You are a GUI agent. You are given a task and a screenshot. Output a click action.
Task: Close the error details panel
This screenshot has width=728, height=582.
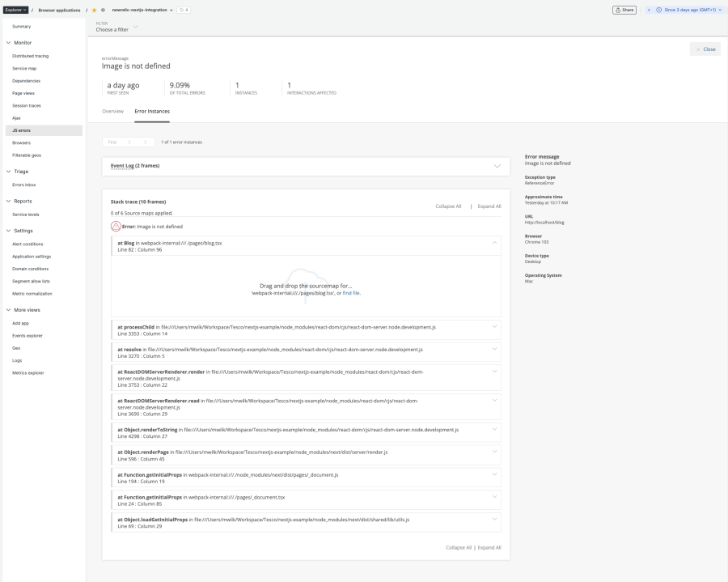coord(705,49)
